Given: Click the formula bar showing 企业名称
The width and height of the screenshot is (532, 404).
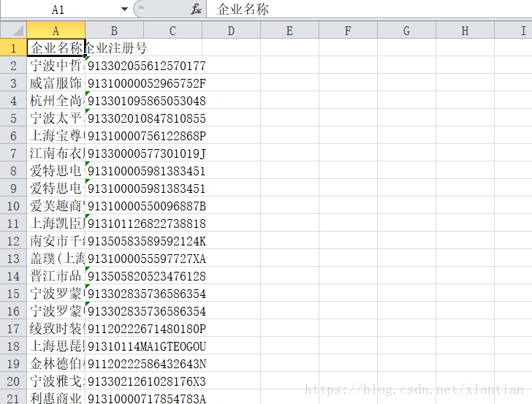Looking at the screenshot, I should point(369,9).
